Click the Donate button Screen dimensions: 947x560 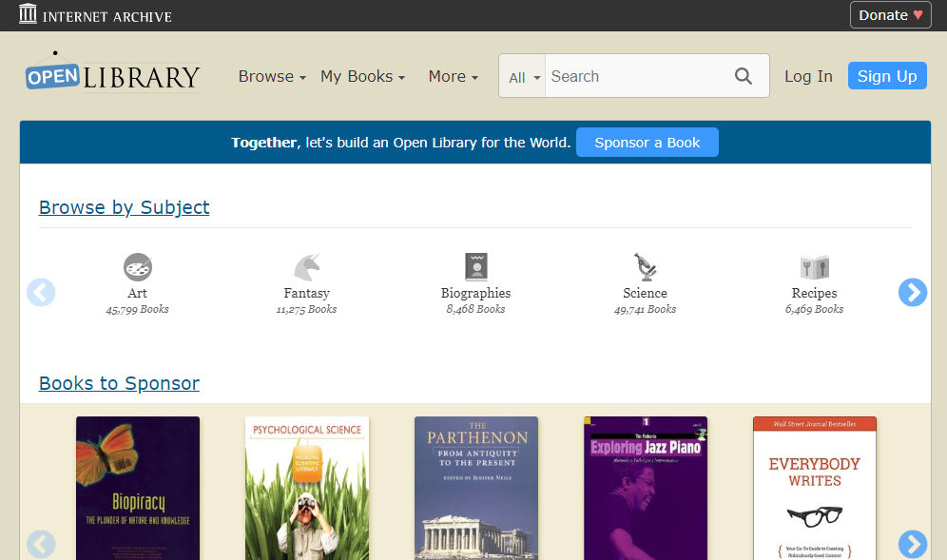point(890,15)
